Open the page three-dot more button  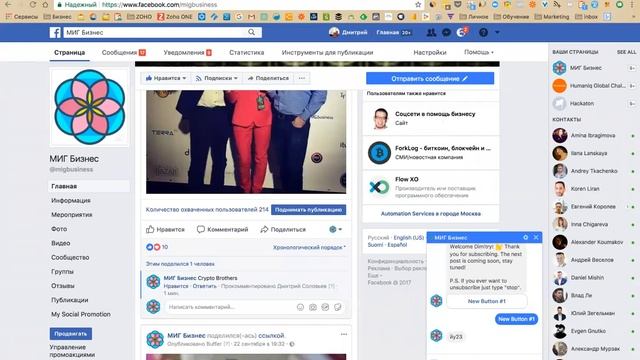point(302,78)
